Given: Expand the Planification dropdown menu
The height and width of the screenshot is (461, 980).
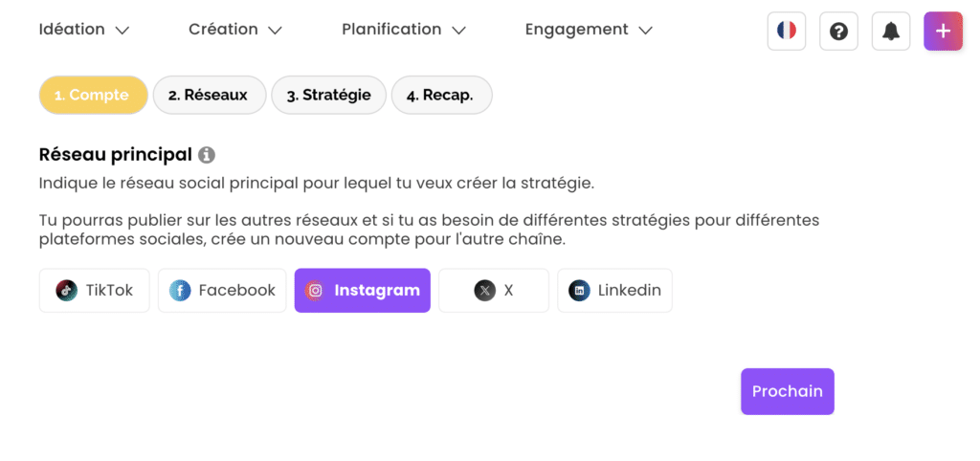Looking at the screenshot, I should [x=403, y=30].
